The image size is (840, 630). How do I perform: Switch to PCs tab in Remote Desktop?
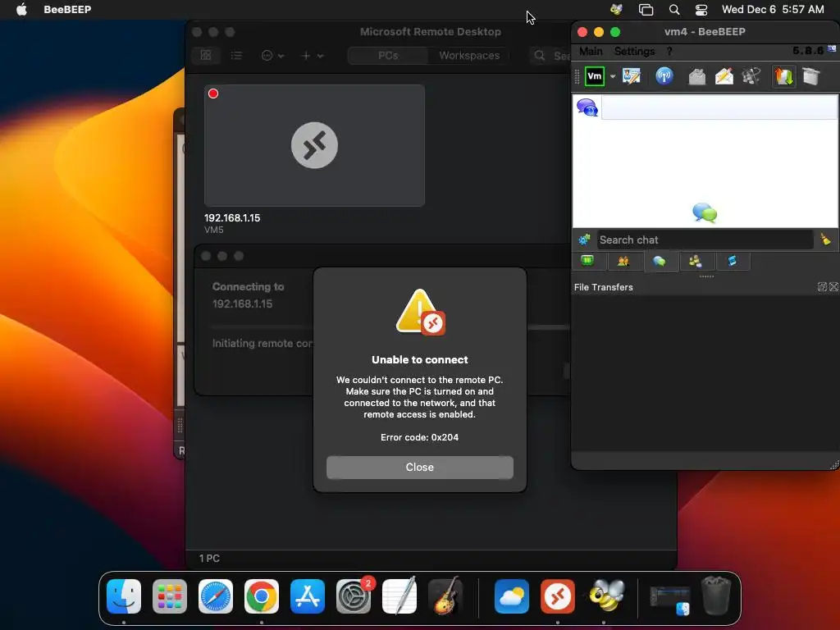coord(388,56)
